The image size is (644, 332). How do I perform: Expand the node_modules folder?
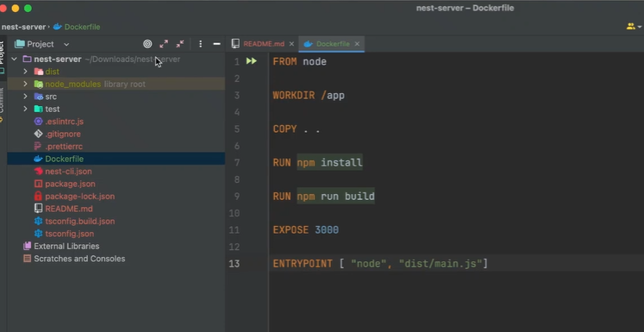[26, 84]
